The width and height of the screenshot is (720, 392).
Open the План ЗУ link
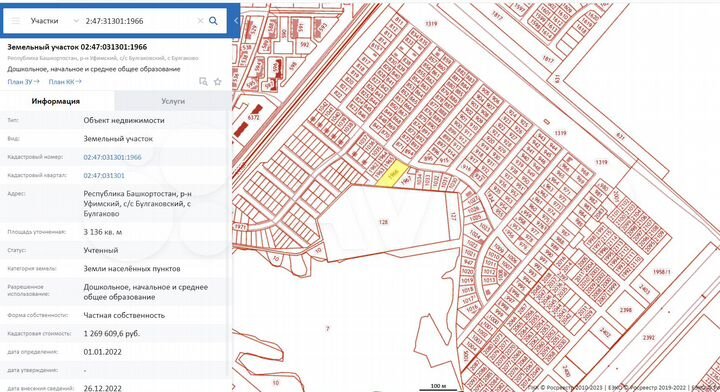click(23, 82)
